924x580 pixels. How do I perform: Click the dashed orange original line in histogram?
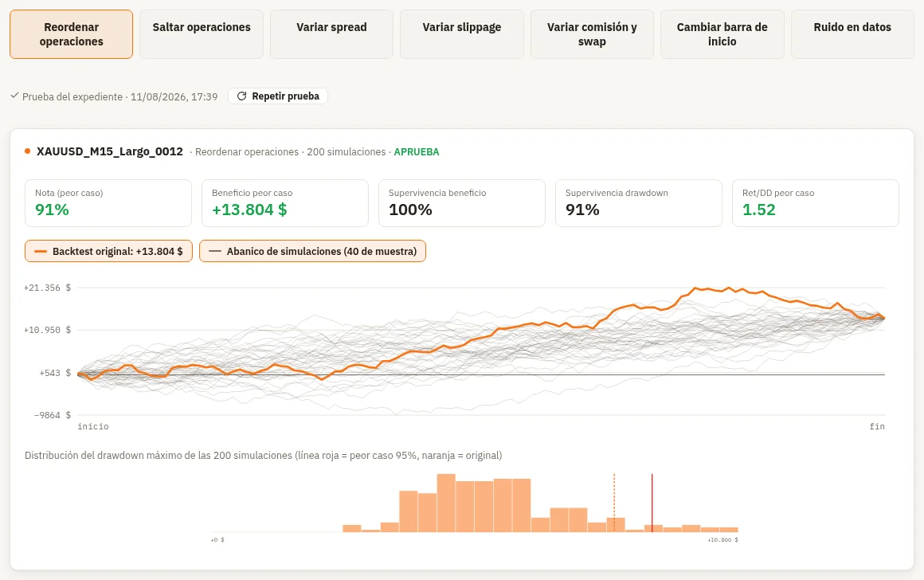(614, 503)
